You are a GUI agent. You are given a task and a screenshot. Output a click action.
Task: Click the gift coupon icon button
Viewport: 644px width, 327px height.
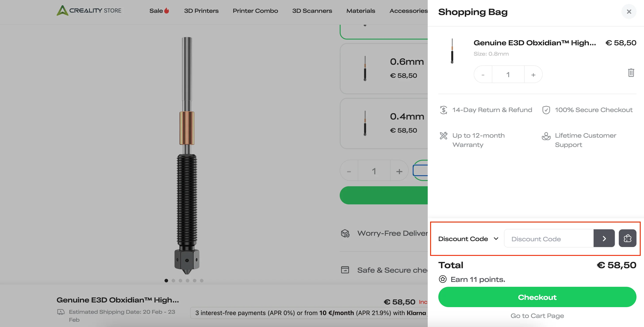click(x=627, y=239)
